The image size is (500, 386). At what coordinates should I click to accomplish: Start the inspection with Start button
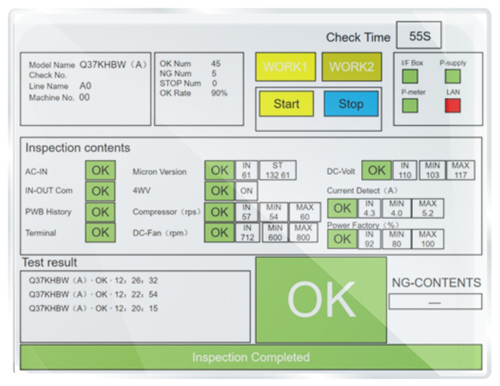click(x=286, y=104)
